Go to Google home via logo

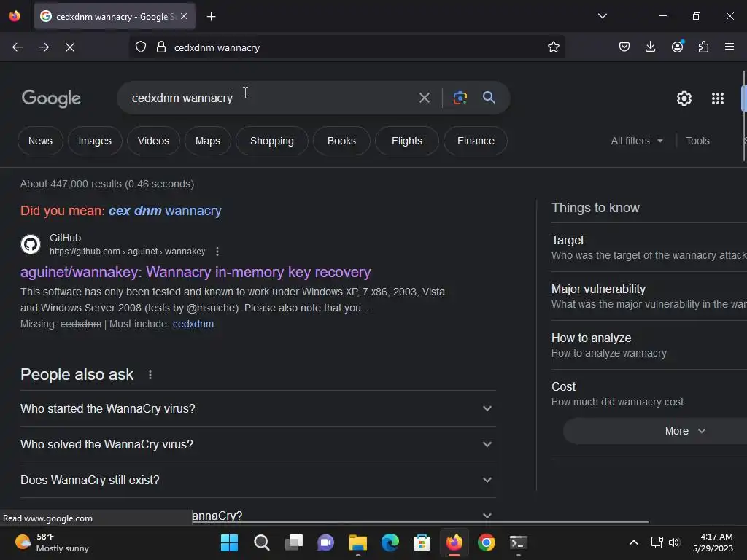point(51,98)
